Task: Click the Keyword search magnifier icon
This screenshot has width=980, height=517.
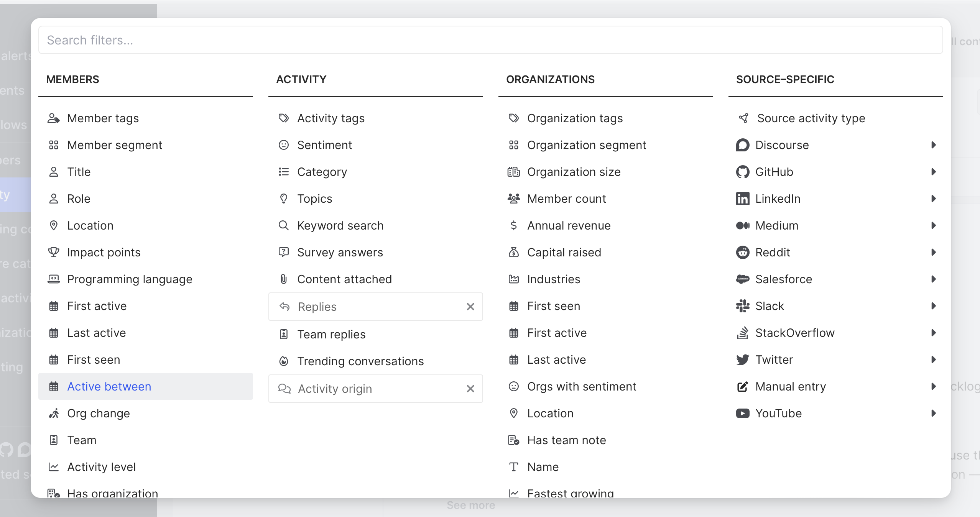Action: [x=283, y=226]
